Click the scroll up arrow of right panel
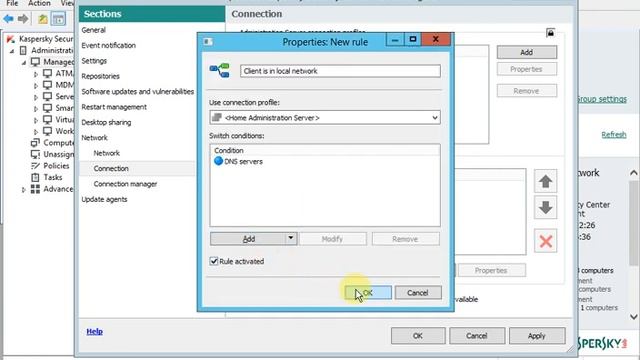Viewport: 640px width, 360px height. tap(633, 173)
